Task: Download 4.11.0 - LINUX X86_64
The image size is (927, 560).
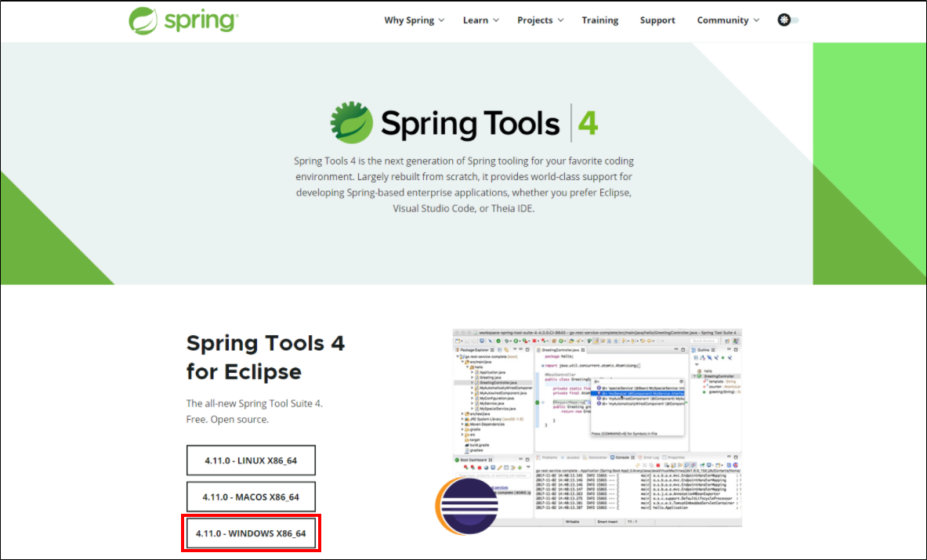Action: [x=251, y=461]
